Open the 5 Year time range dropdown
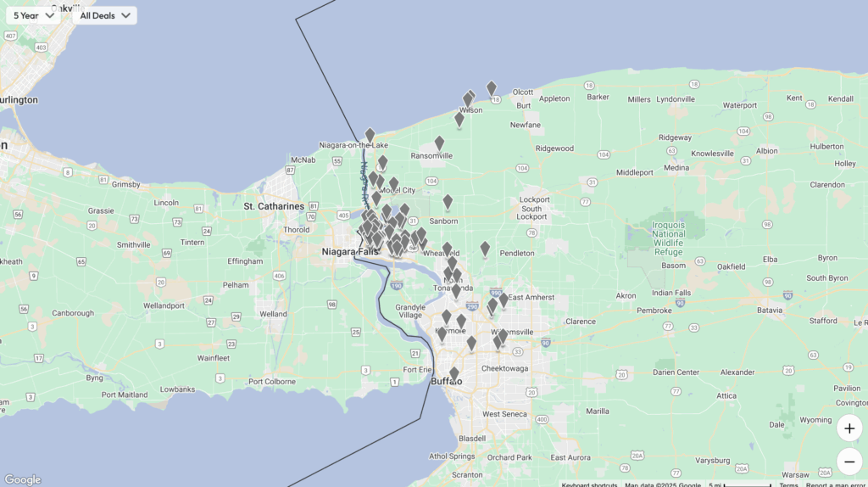 click(34, 15)
